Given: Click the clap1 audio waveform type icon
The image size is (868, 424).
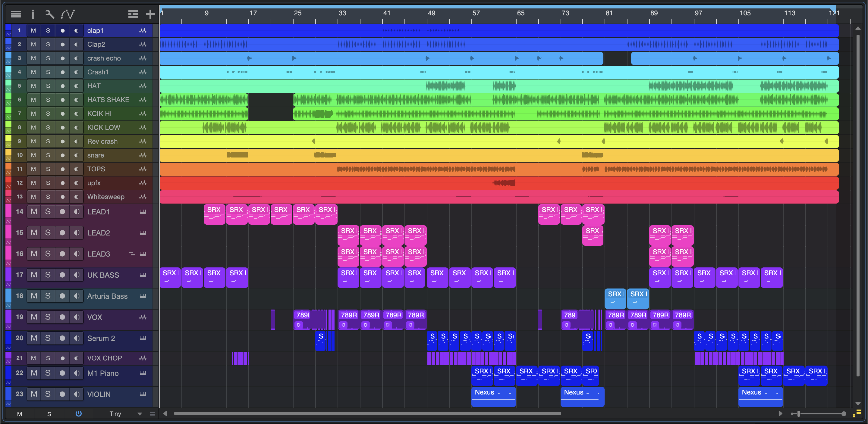Looking at the screenshot, I should click(143, 31).
